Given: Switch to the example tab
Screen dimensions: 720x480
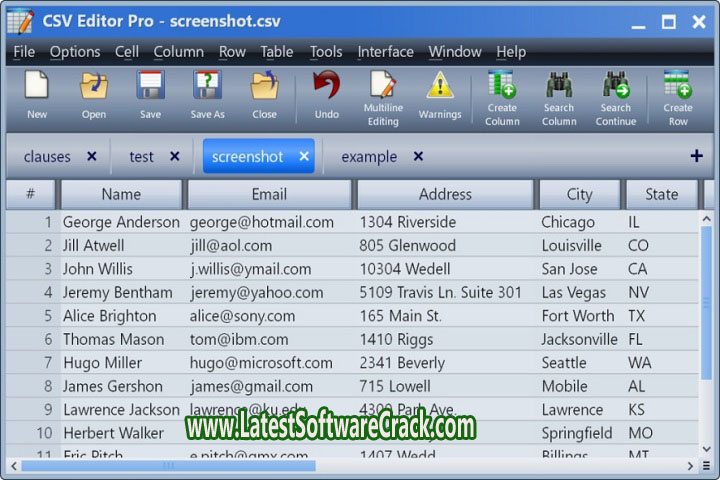Looking at the screenshot, I should 369,157.
